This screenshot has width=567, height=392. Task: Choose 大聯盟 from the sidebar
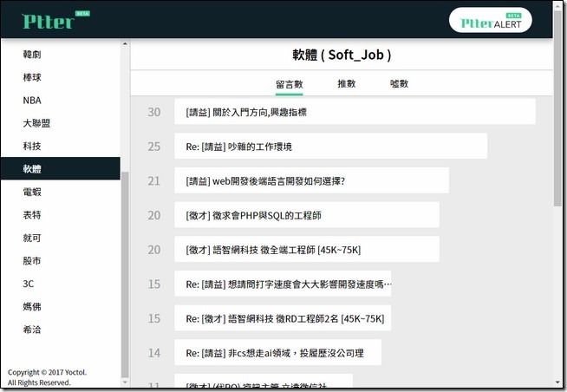coord(36,123)
